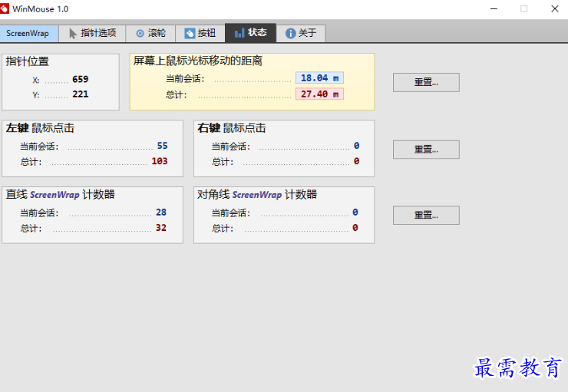
Task: Click the pointer X value 659
Action: (81, 79)
